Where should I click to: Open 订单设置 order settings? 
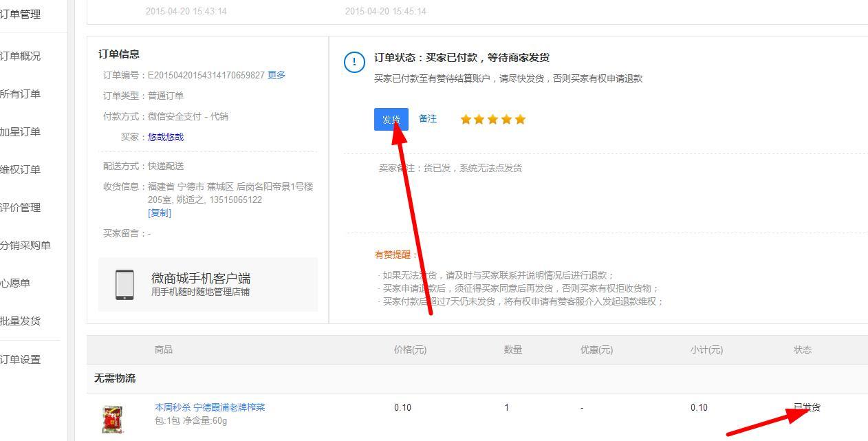tap(21, 360)
